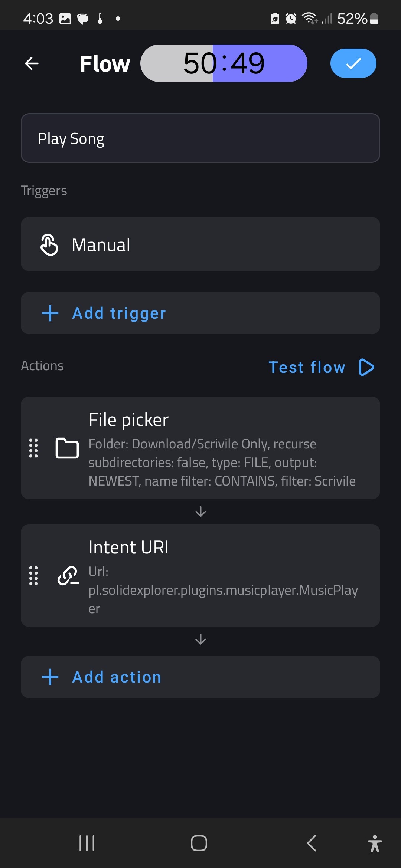Edit the Play Song name field
Viewport: 401px width, 868px height.
pyautogui.click(x=200, y=138)
